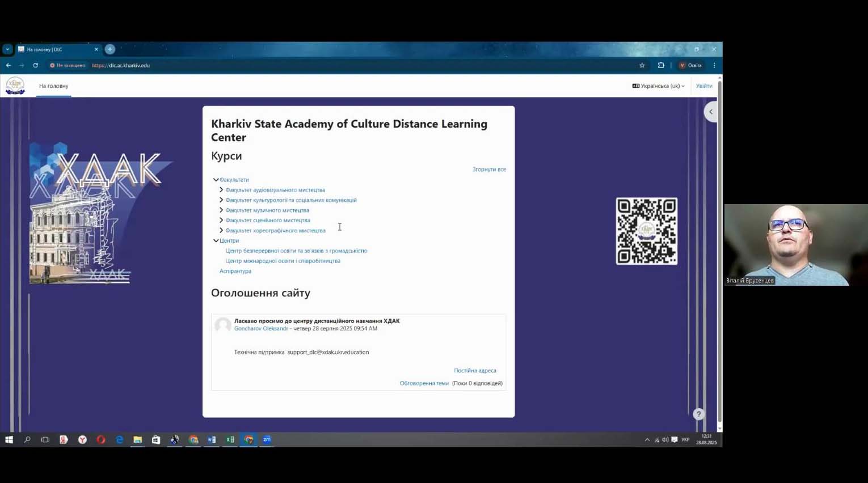Open the browser extensions puzzle icon
This screenshot has height=483, width=868.
(661, 65)
